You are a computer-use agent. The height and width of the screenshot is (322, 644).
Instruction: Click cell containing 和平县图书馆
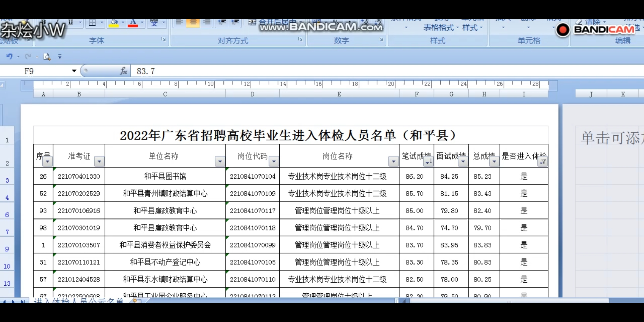[165, 176]
